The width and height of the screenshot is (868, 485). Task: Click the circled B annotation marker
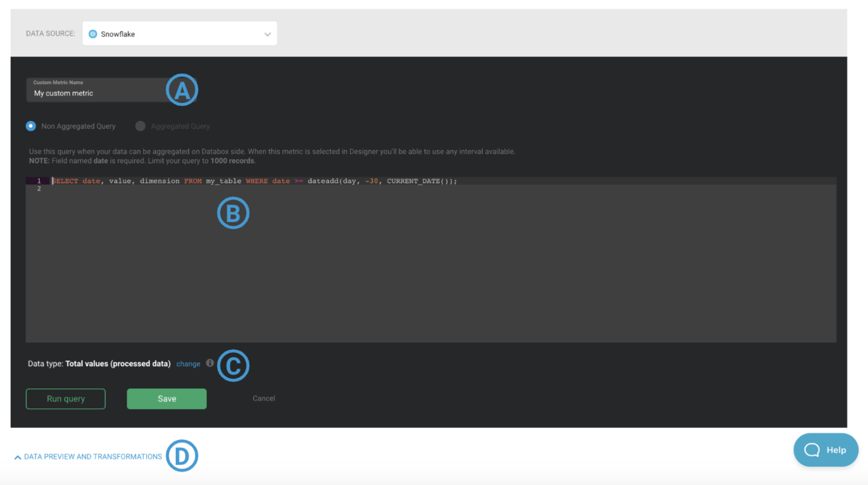233,213
